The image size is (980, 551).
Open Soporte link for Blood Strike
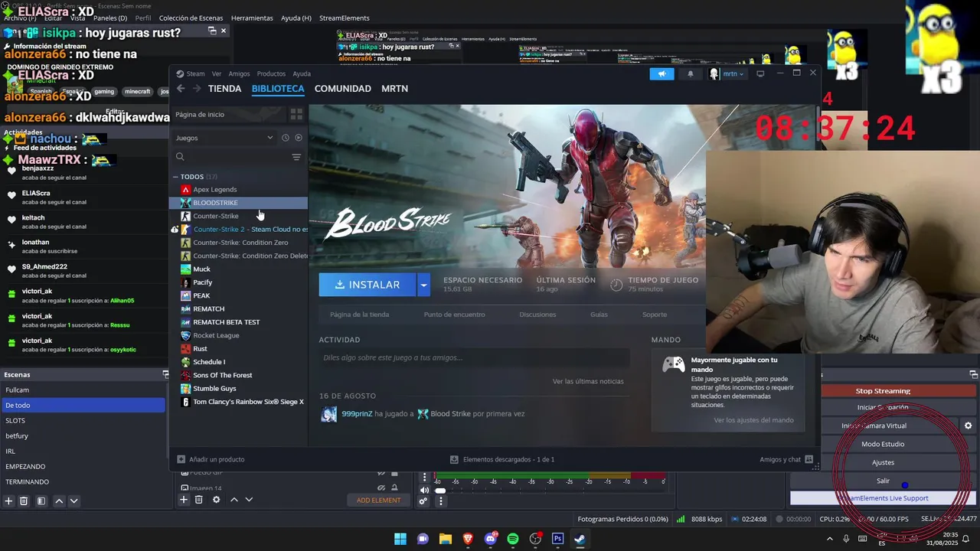pos(655,315)
